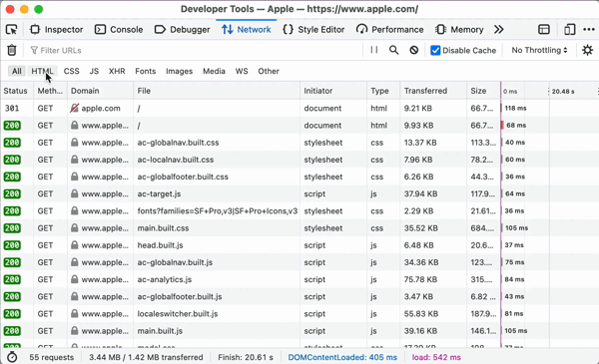This screenshot has width=599, height=364.
Task: Click 75.78 KB transferred cell
Action: [420, 279]
